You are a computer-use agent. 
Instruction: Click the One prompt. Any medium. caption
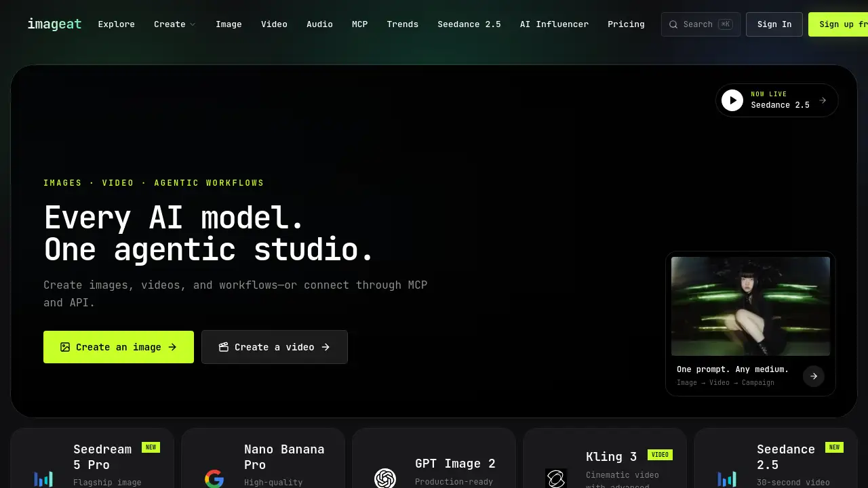click(732, 369)
